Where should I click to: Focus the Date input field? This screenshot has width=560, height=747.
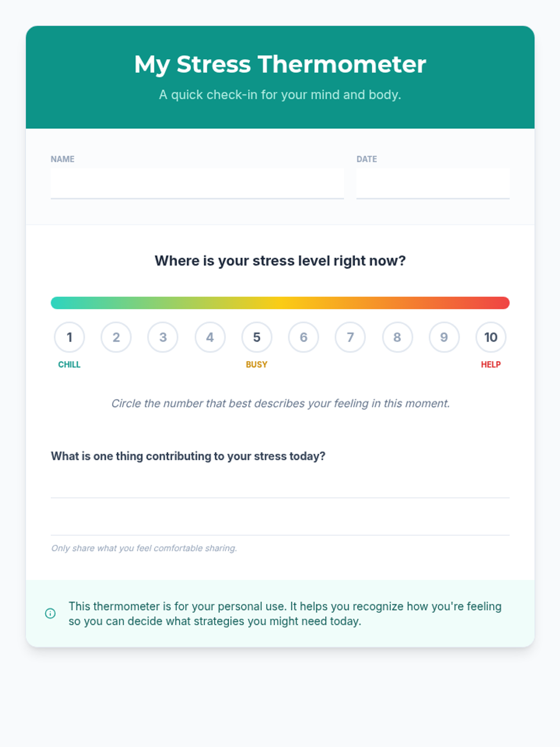point(433,183)
